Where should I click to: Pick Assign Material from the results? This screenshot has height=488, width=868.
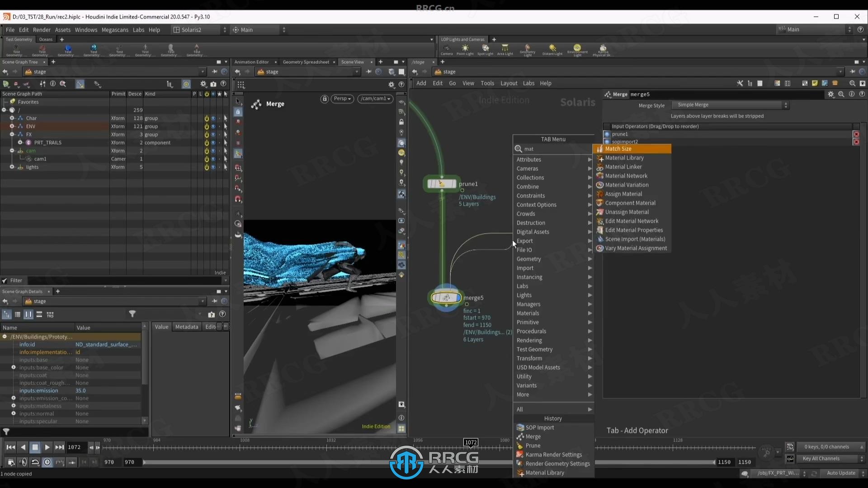(x=623, y=194)
